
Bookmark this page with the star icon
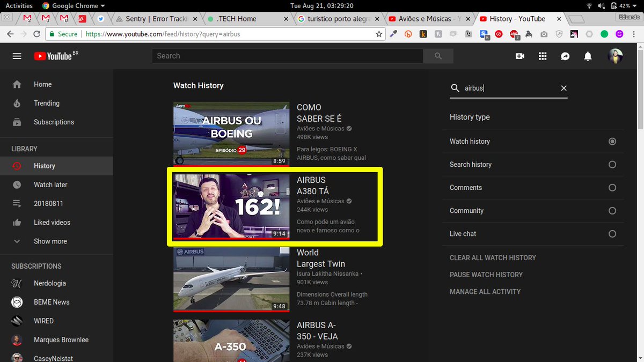[x=379, y=34]
